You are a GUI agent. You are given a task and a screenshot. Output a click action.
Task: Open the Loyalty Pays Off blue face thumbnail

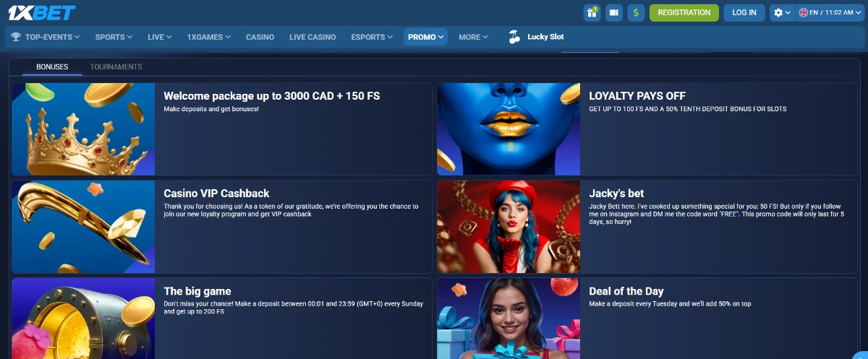tap(509, 129)
